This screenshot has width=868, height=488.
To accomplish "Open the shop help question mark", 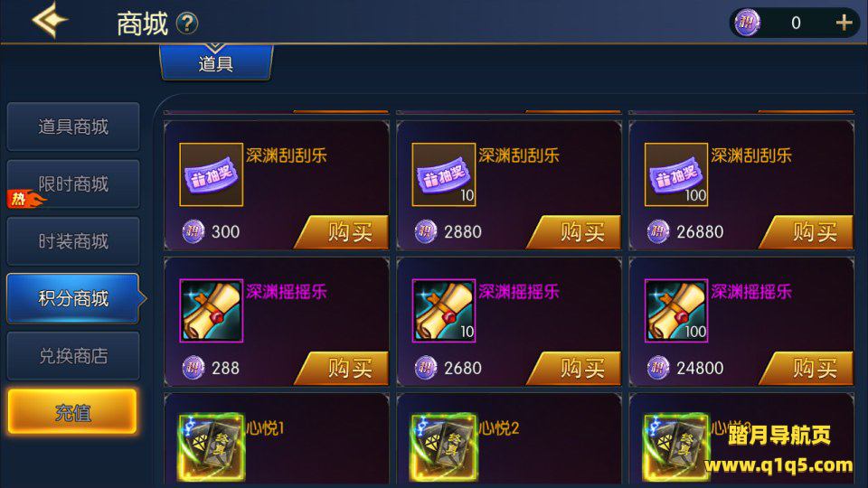I will pyautogui.click(x=187, y=23).
